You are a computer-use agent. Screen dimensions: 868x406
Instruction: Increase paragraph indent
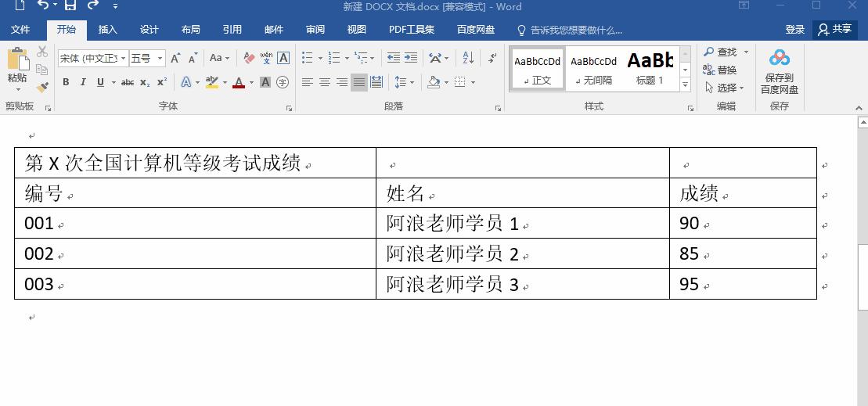tap(411, 58)
